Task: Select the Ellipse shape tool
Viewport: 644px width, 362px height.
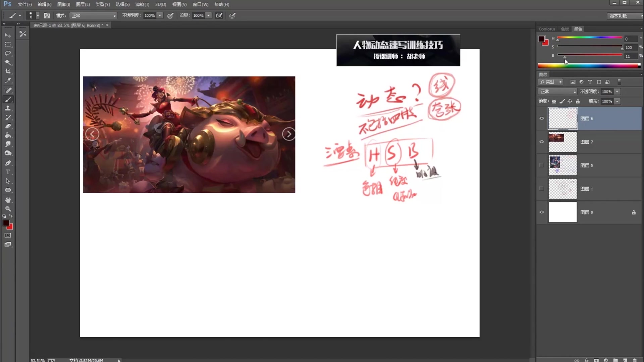Action: tap(8, 190)
